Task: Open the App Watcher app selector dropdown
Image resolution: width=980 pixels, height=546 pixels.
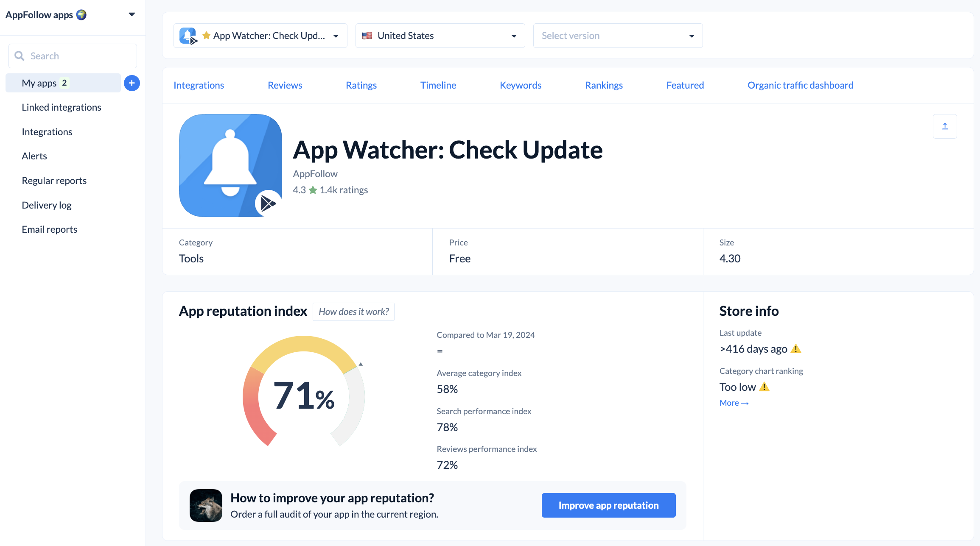Action: (x=336, y=36)
